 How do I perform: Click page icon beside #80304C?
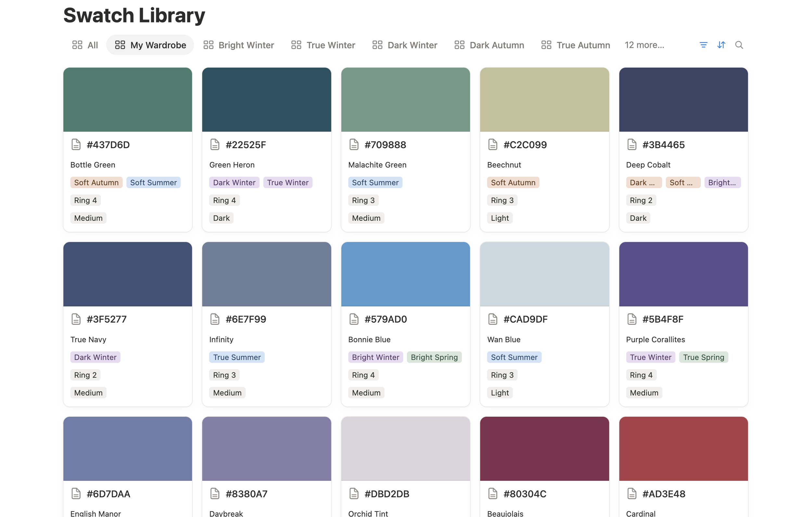(x=493, y=493)
